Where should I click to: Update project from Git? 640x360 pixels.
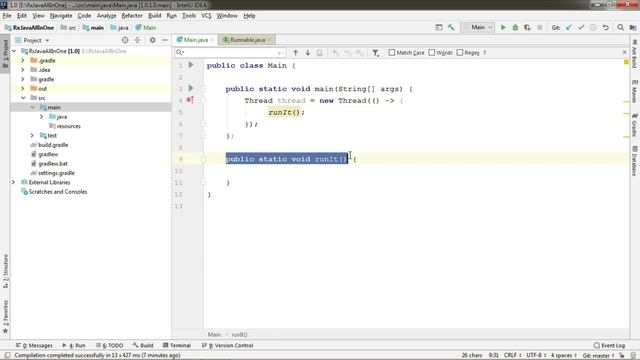[569, 27]
